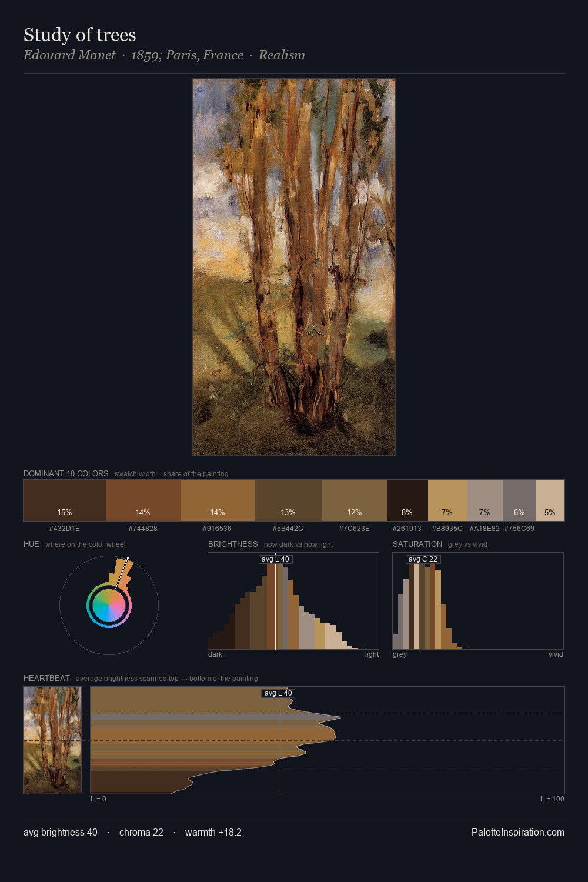Click the hex code text #756C69

(519, 529)
